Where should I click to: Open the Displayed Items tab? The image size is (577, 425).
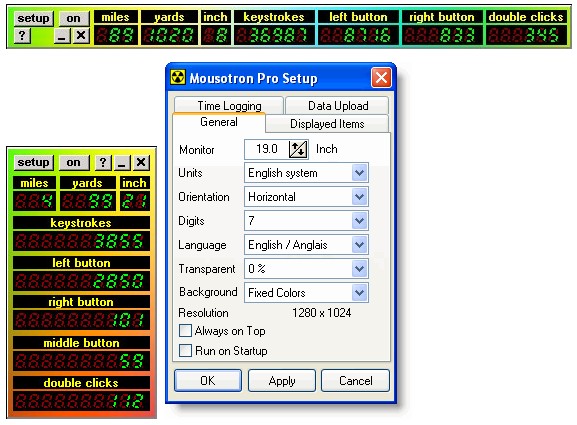[327, 124]
